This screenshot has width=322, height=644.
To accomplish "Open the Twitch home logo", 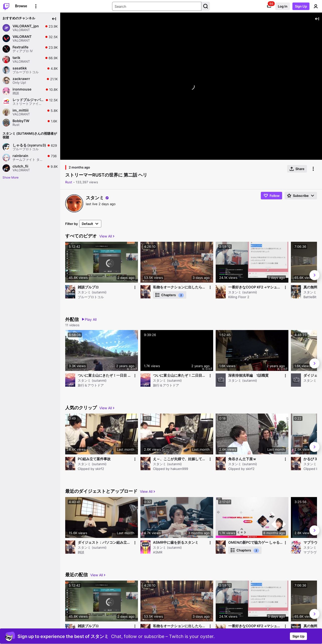I will 6,6.
